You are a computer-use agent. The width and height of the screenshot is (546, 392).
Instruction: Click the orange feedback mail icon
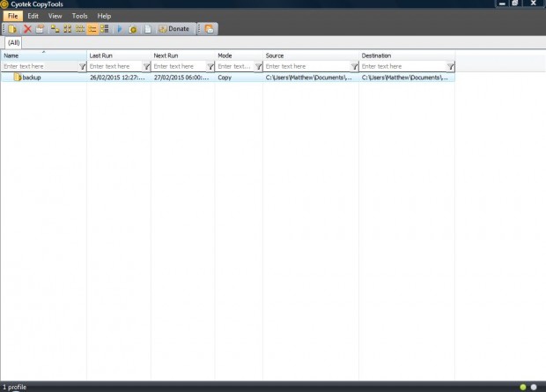tap(209, 29)
